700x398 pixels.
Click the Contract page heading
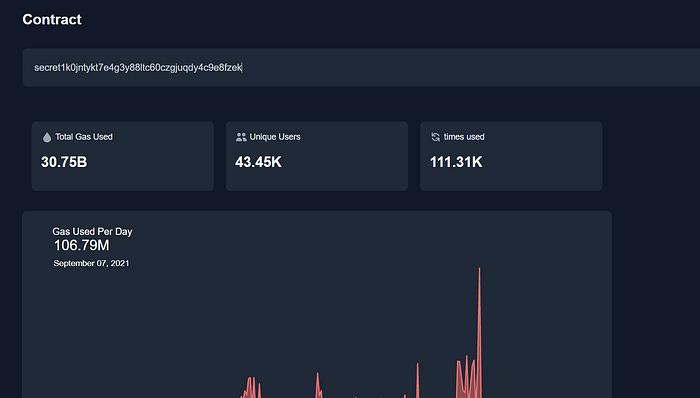click(x=52, y=20)
